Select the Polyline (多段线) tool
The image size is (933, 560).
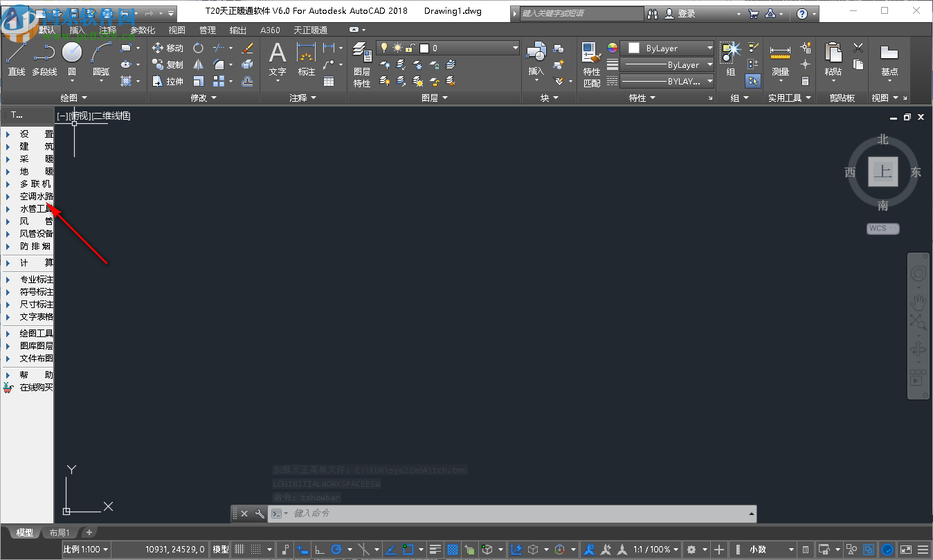click(x=44, y=59)
